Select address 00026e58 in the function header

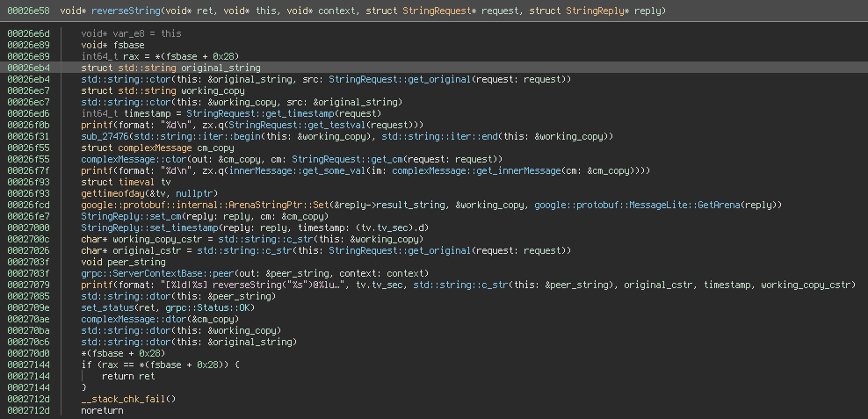coord(29,11)
